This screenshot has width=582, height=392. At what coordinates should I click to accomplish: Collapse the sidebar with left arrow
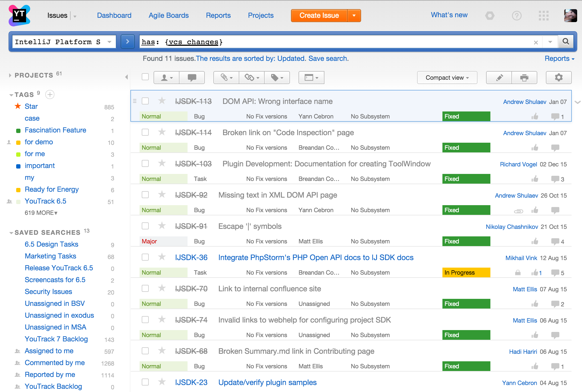pyautogui.click(x=126, y=77)
